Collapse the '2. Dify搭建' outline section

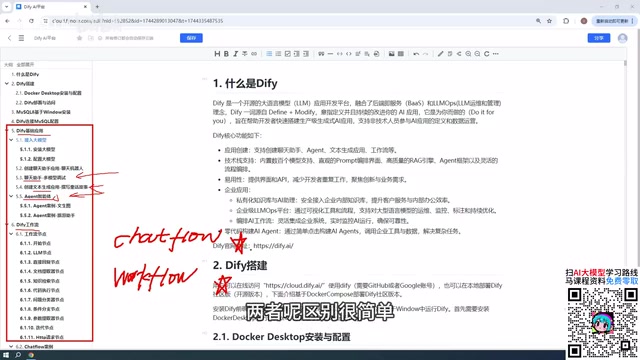7,84
